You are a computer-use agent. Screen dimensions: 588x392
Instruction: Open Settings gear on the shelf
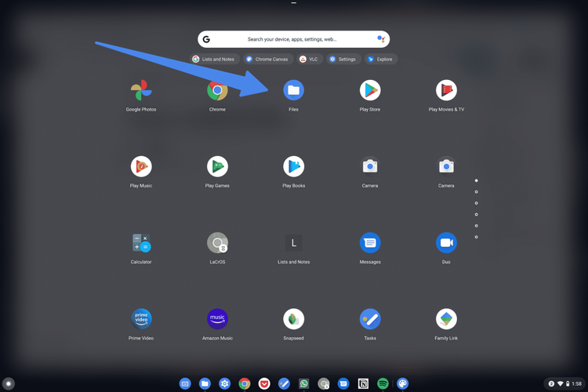coord(225,383)
